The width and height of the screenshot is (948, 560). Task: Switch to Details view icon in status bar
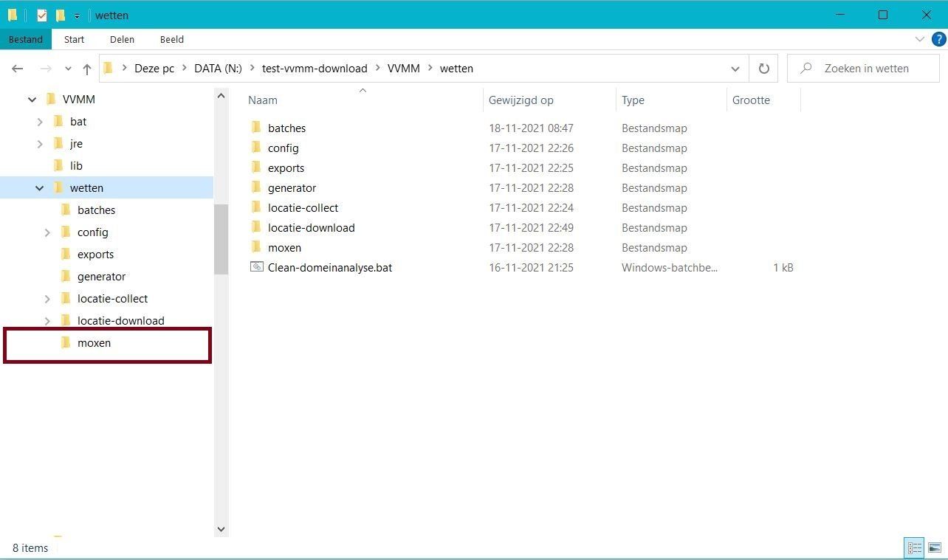[x=915, y=547]
